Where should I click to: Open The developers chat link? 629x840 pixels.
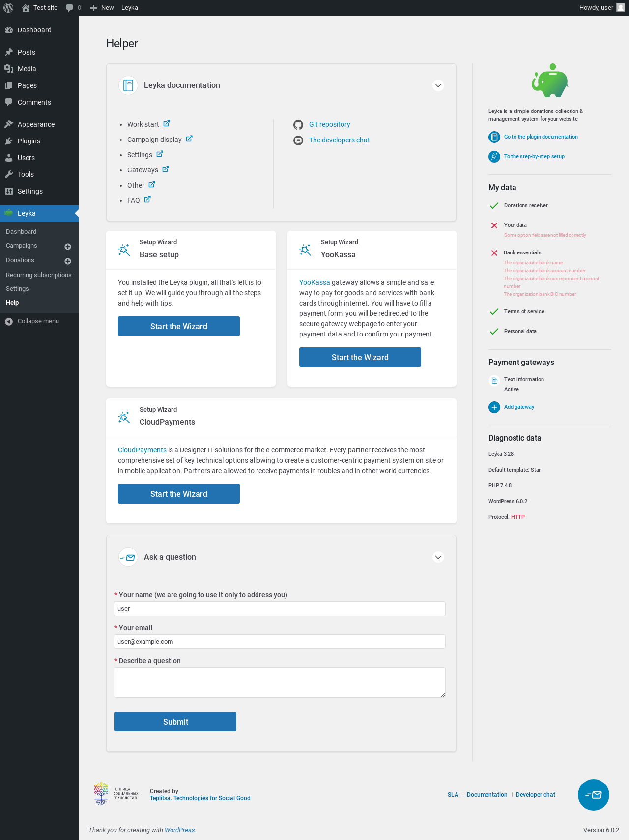pyautogui.click(x=340, y=140)
